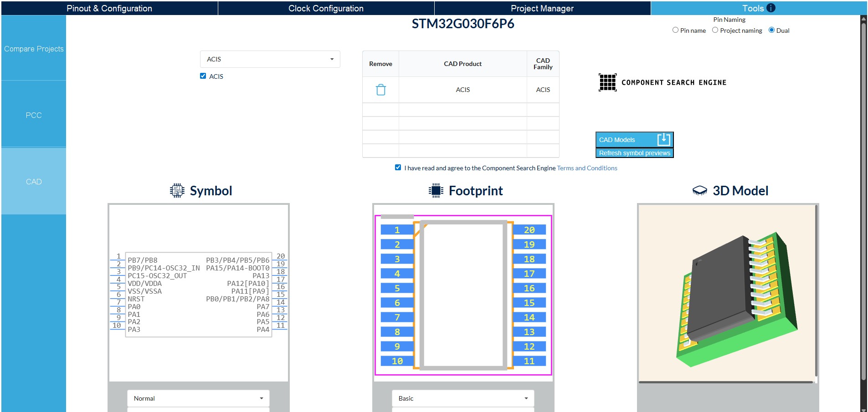This screenshot has width=868, height=412.
Task: Click the Symbol chip icon
Action: pyautogui.click(x=177, y=191)
